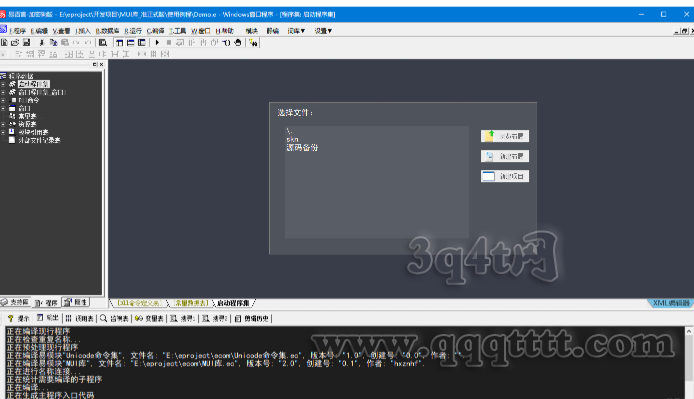Switch to the 搜寻1 output tab

pos(183,318)
